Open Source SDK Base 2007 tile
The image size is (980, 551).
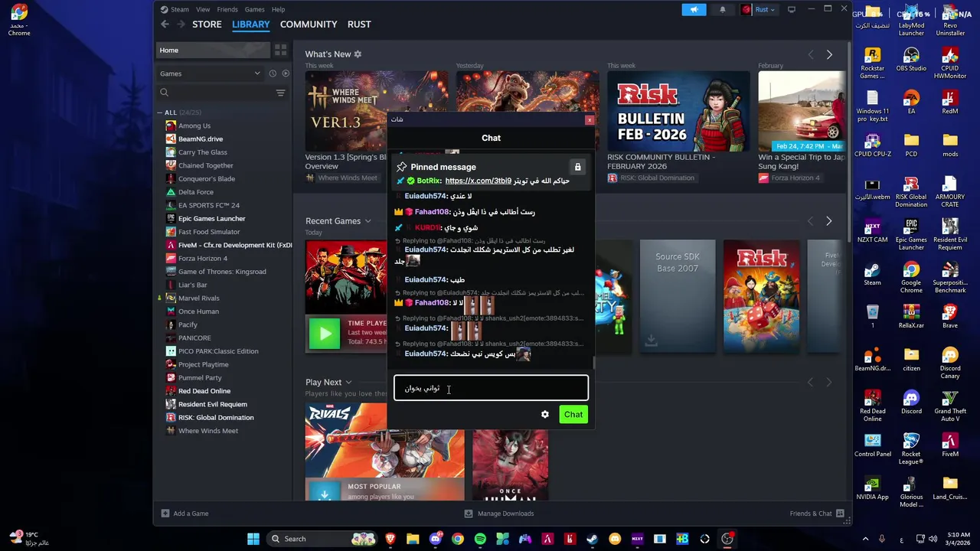click(678, 296)
